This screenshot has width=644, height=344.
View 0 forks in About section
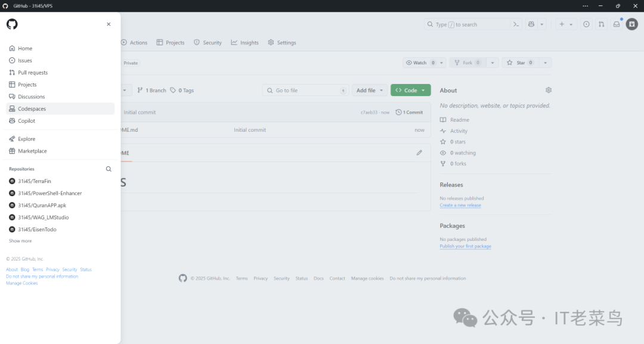453,164
